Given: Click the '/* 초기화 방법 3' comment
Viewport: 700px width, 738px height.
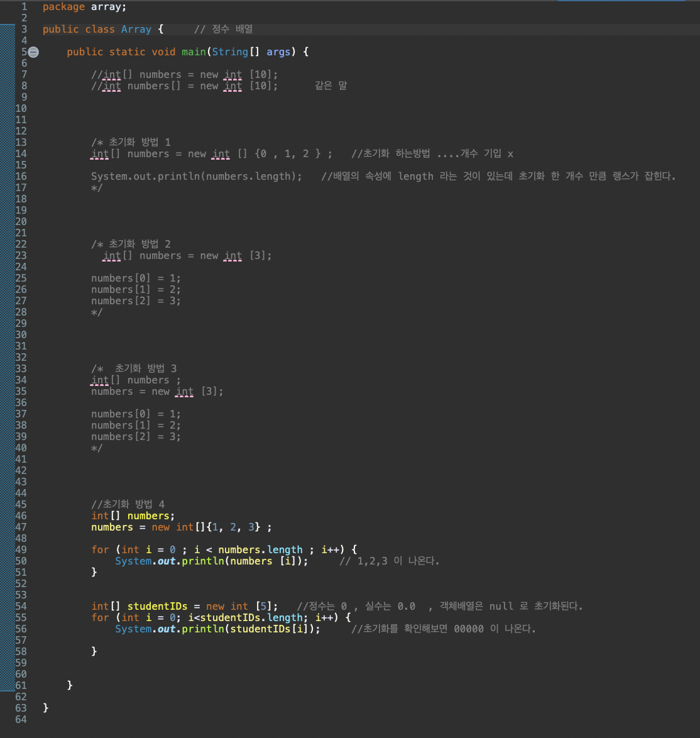Looking at the screenshot, I should coord(134,368).
